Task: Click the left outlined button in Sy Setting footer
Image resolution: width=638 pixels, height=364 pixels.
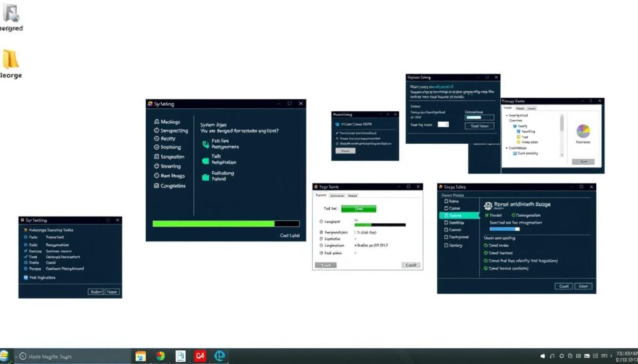Action: pos(95,292)
